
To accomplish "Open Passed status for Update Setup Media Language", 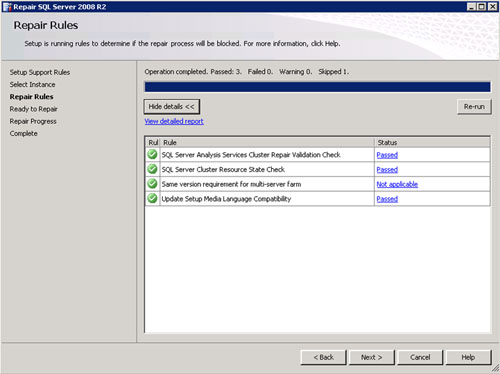I will pos(387,199).
